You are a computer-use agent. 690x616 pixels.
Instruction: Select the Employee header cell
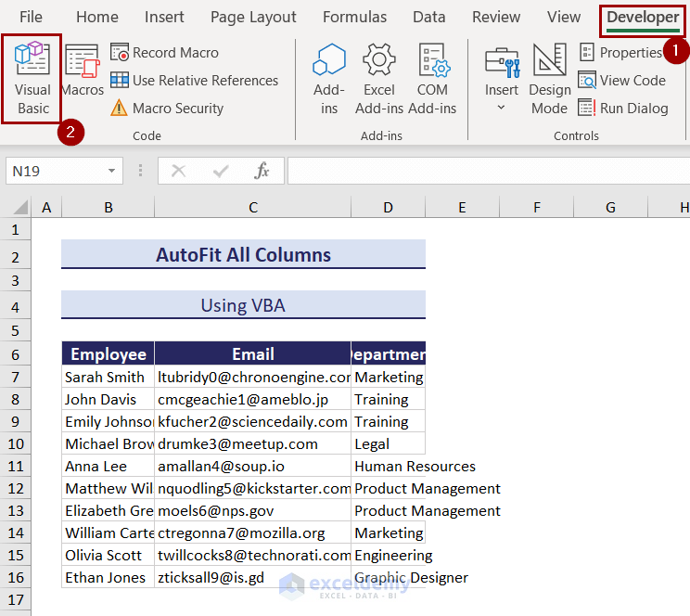point(109,354)
